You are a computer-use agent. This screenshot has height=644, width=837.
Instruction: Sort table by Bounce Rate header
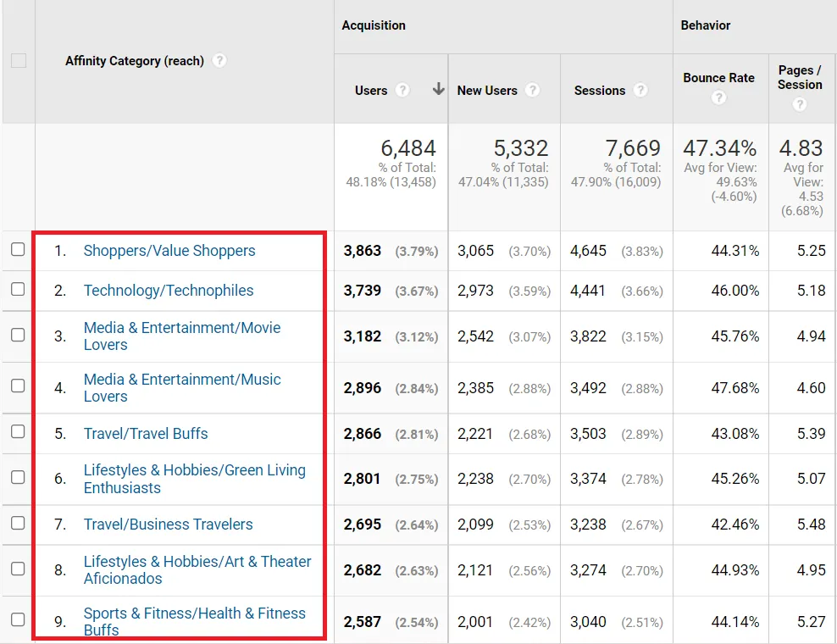[x=718, y=78]
